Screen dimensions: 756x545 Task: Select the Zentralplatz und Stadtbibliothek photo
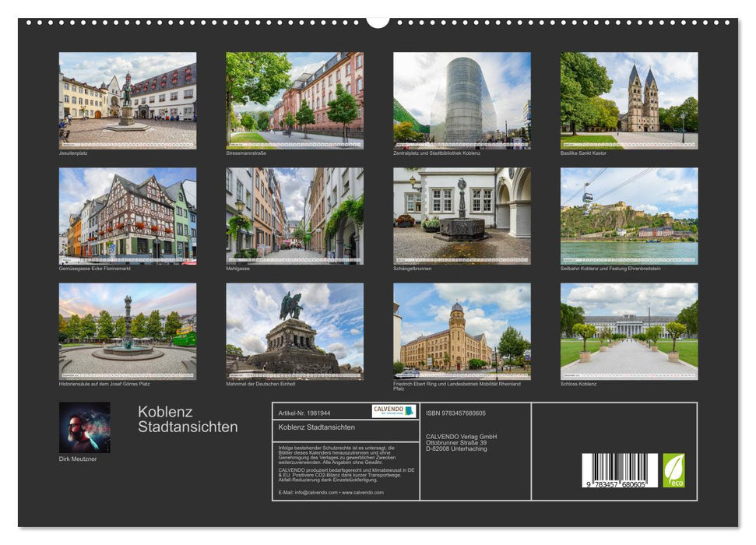click(462, 100)
